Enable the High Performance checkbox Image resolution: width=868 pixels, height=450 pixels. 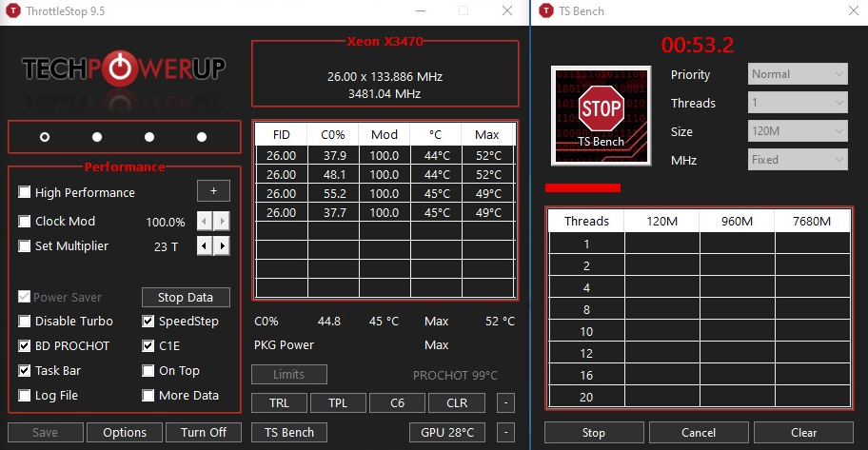25,192
